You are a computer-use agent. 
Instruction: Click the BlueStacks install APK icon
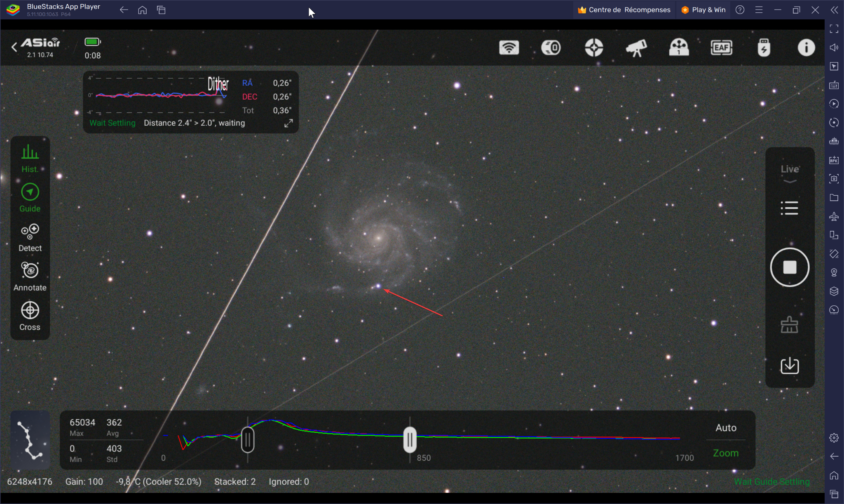click(834, 160)
